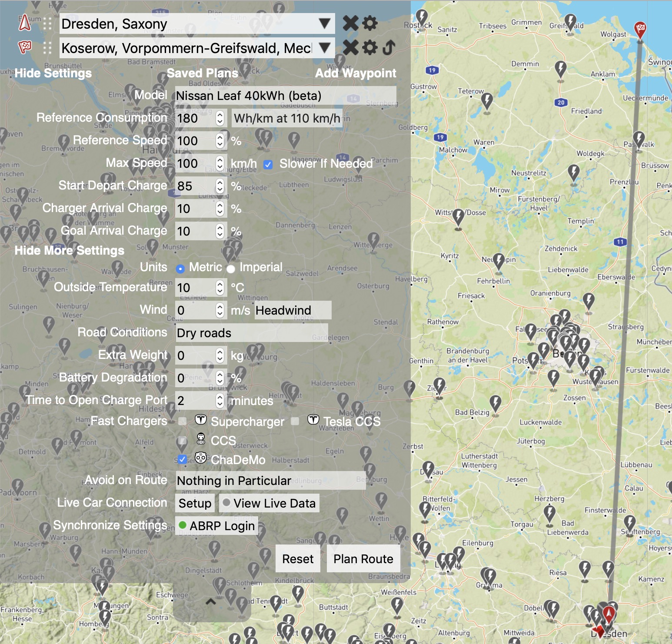The image size is (672, 644).
Task: Click Charger Arrival Charge input field
Action: tap(201, 209)
